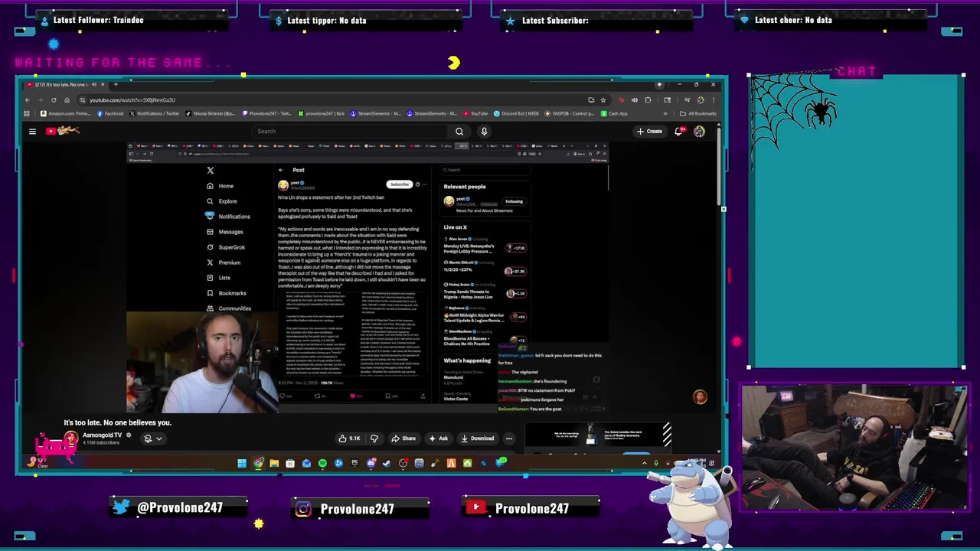The image size is (980, 551).
Task: Click the Ask sparkle button
Action: coord(439,438)
